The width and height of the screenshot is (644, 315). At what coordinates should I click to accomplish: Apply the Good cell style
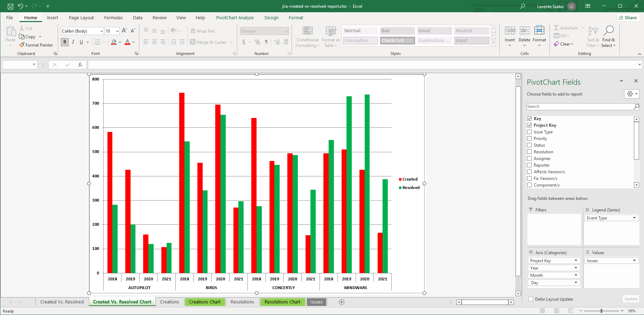coord(434,31)
